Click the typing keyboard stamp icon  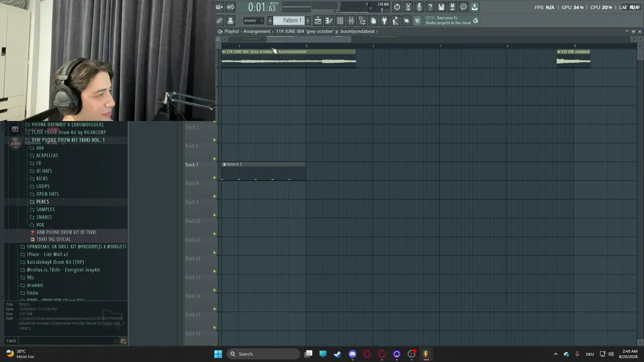pyautogui.click(x=230, y=21)
